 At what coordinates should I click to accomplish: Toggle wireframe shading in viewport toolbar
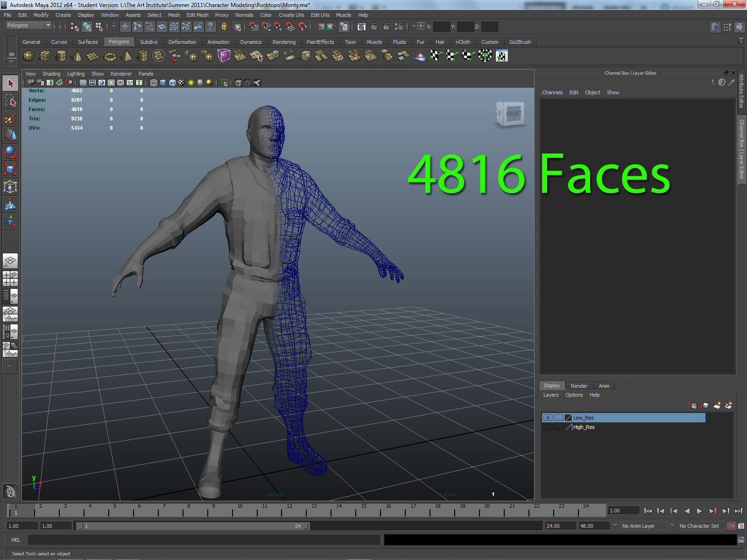(154, 83)
